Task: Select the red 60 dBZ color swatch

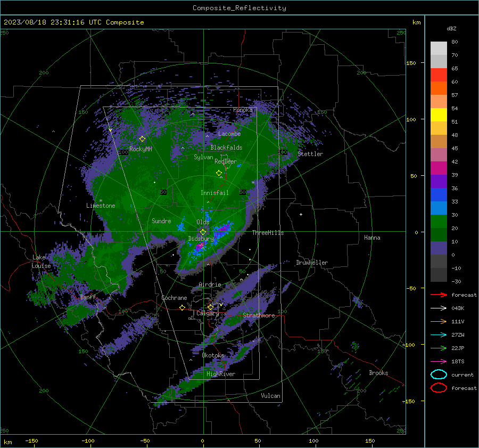Action: [x=439, y=75]
